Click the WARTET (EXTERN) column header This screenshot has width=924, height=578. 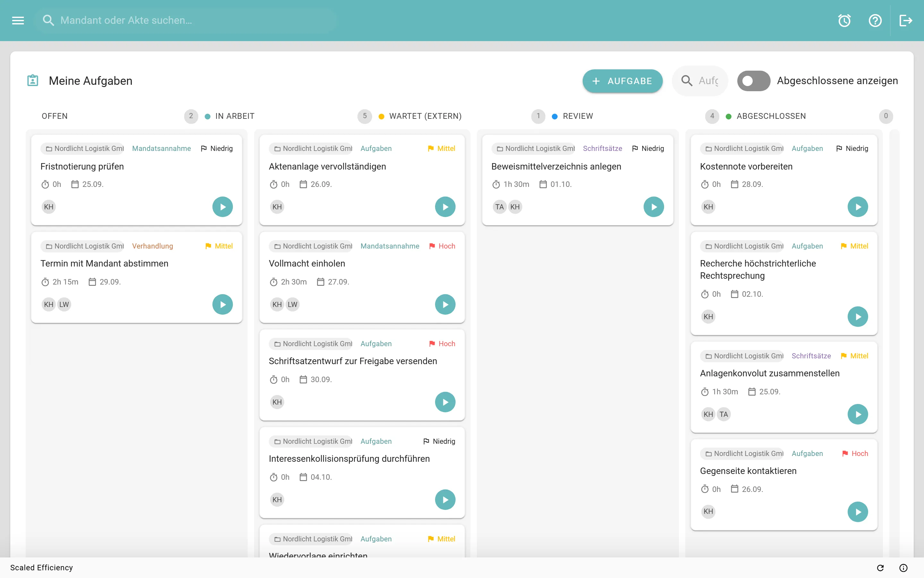[425, 116]
